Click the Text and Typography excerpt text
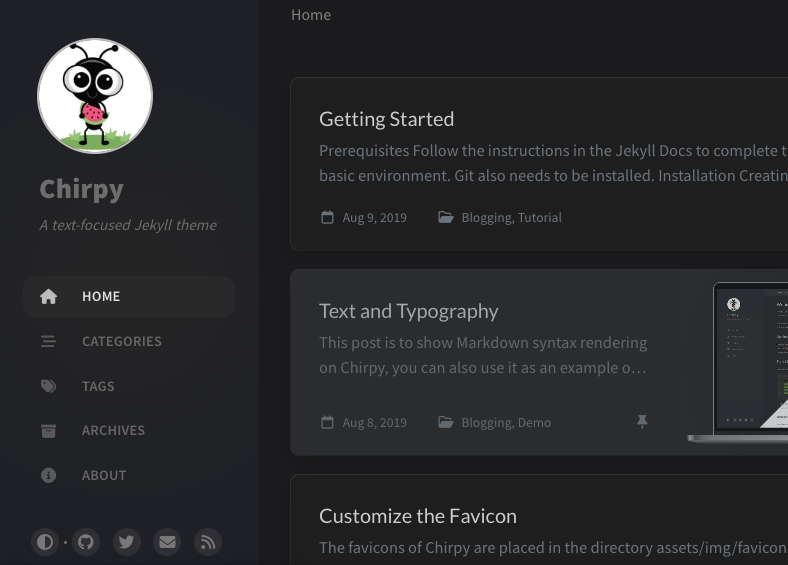 pos(483,355)
